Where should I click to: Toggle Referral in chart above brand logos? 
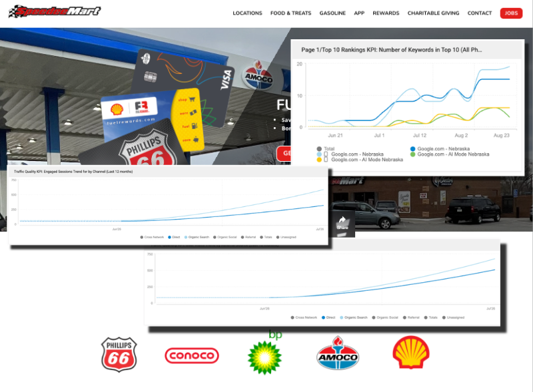click(411, 317)
